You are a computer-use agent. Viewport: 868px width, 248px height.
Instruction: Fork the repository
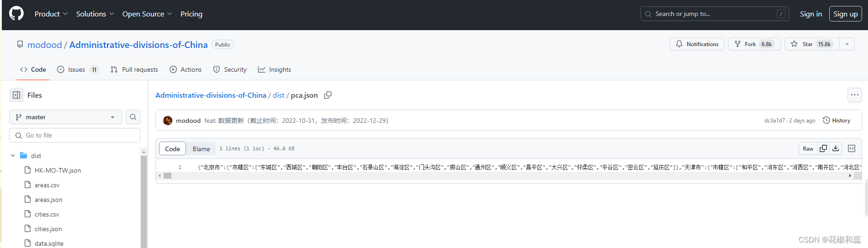coord(754,44)
